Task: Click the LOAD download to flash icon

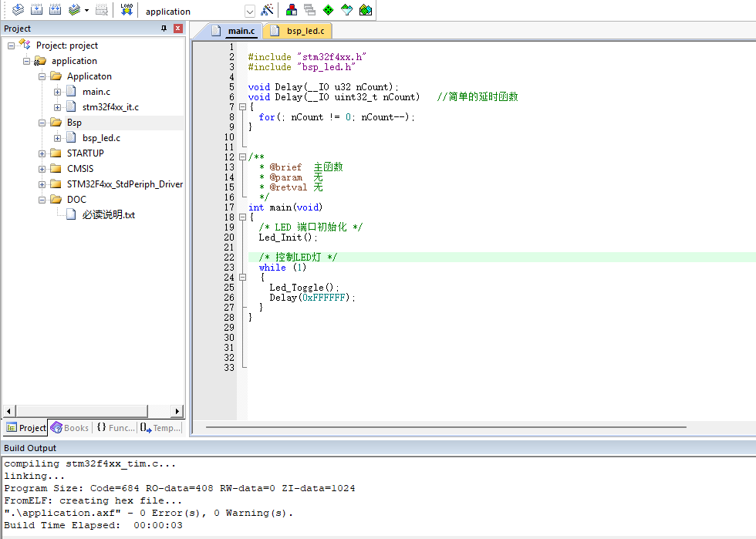Action: (x=127, y=10)
